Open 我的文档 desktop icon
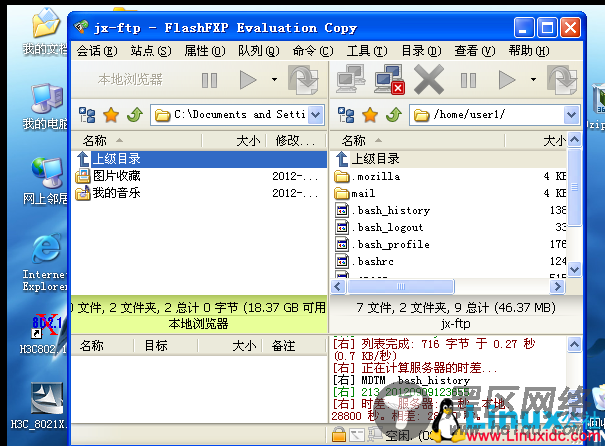Screen dimensions: 605x446 (45, 32)
